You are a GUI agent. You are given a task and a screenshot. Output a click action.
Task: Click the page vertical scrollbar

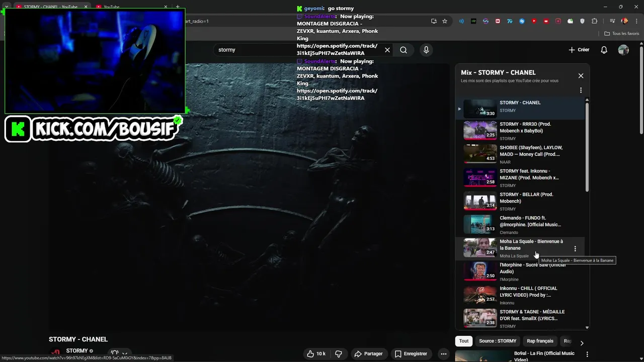(641, 90)
